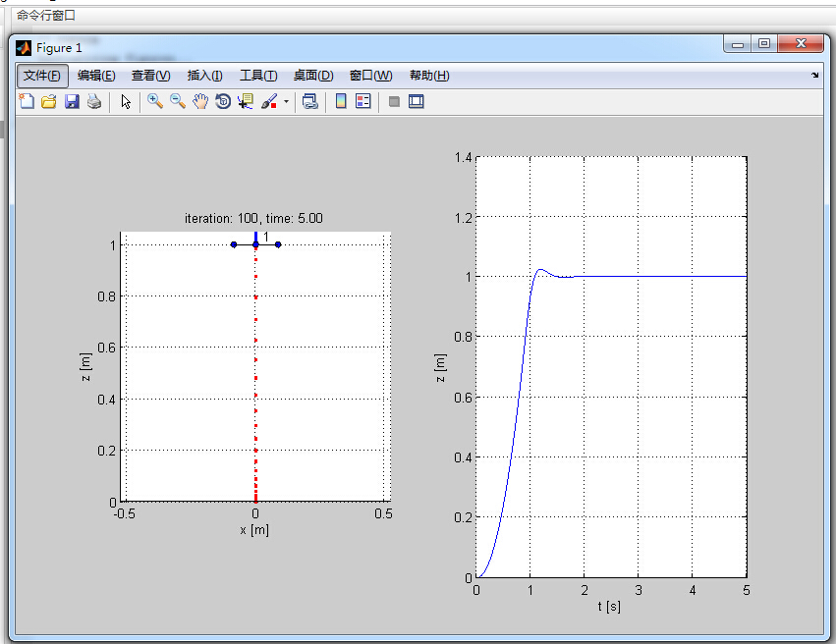This screenshot has width=836, height=644.
Task: Click the 'z [m]' label of left plot
Action: [85, 367]
